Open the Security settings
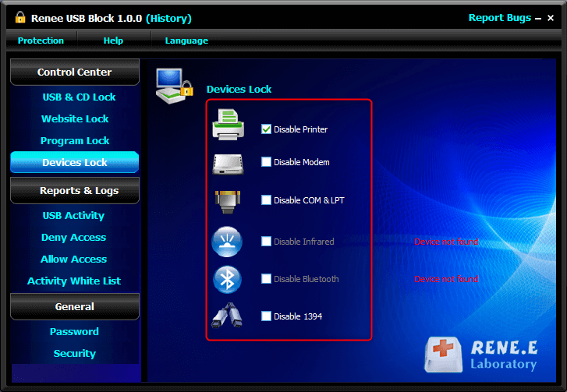 coord(75,353)
